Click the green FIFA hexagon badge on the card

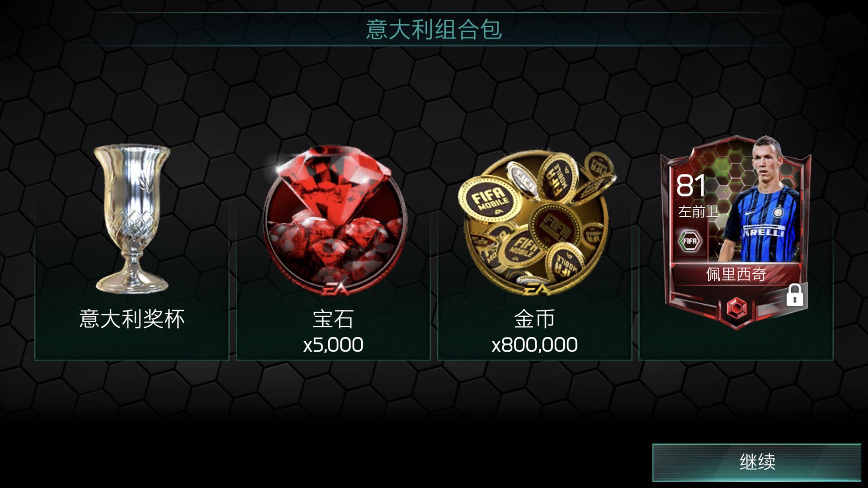pyautogui.click(x=689, y=241)
